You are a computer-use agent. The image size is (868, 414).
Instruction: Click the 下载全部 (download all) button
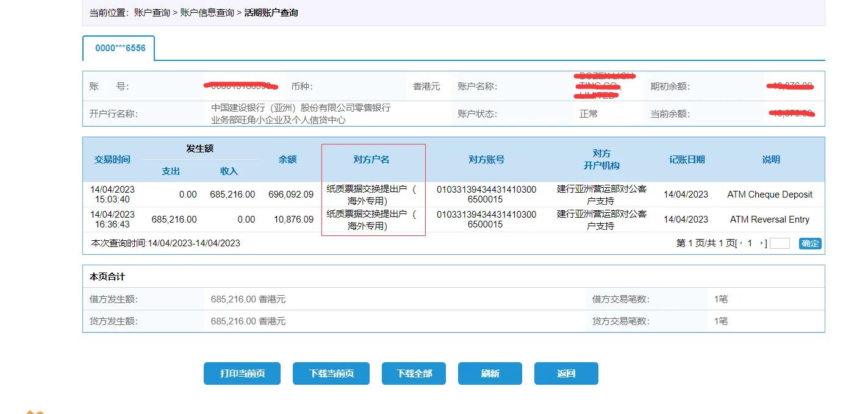(x=414, y=373)
